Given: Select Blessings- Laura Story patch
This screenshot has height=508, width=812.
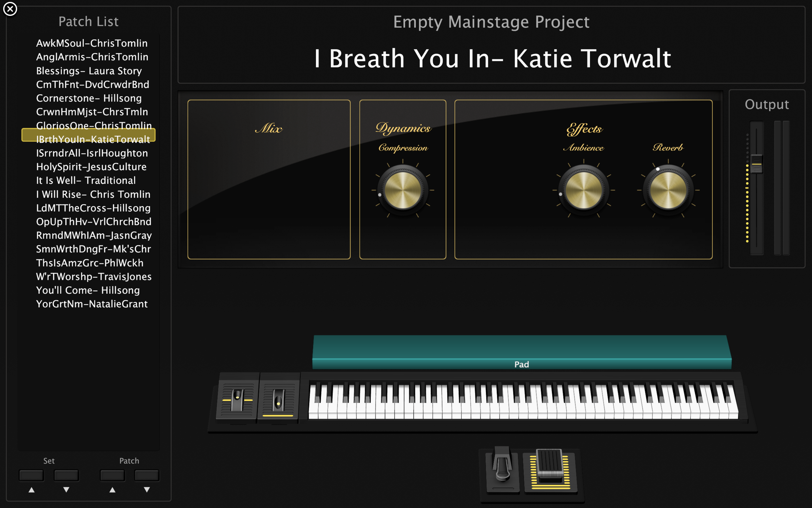Looking at the screenshot, I should (89, 71).
